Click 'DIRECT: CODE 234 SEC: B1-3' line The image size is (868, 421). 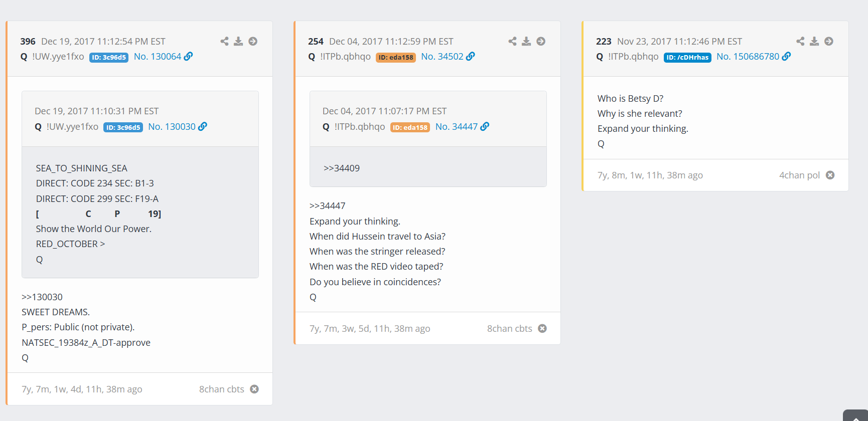pos(95,183)
